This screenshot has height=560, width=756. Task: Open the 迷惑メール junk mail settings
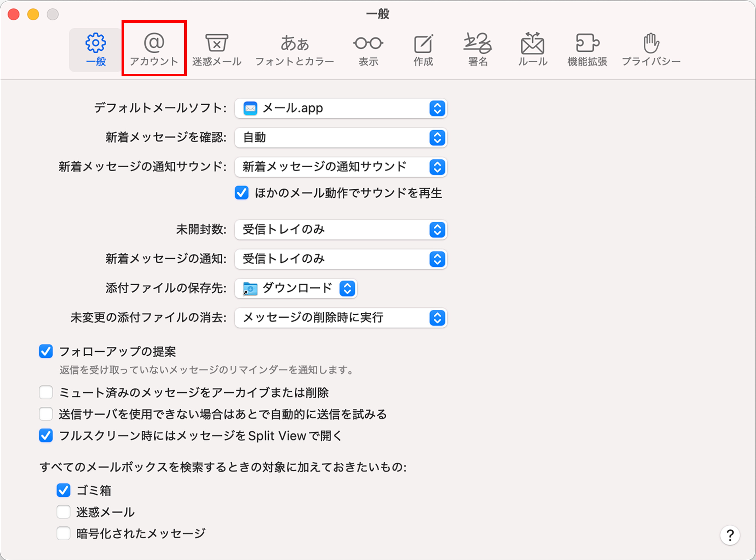click(x=216, y=50)
